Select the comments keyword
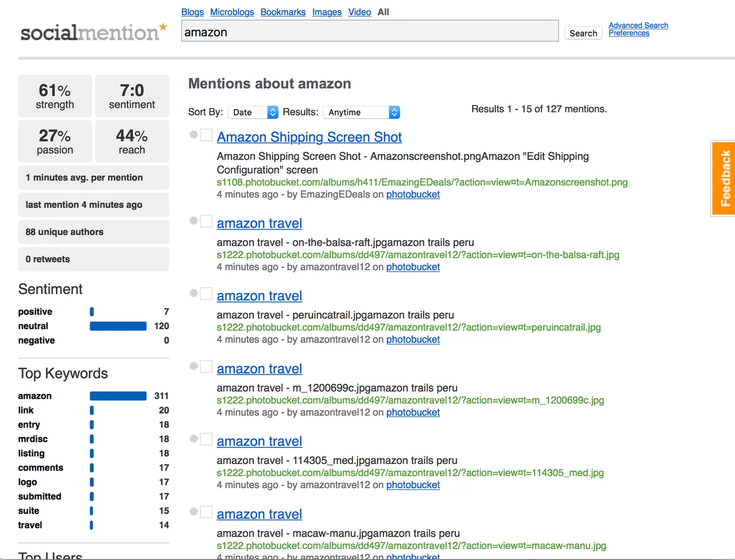This screenshot has height=560, width=735. tap(41, 468)
